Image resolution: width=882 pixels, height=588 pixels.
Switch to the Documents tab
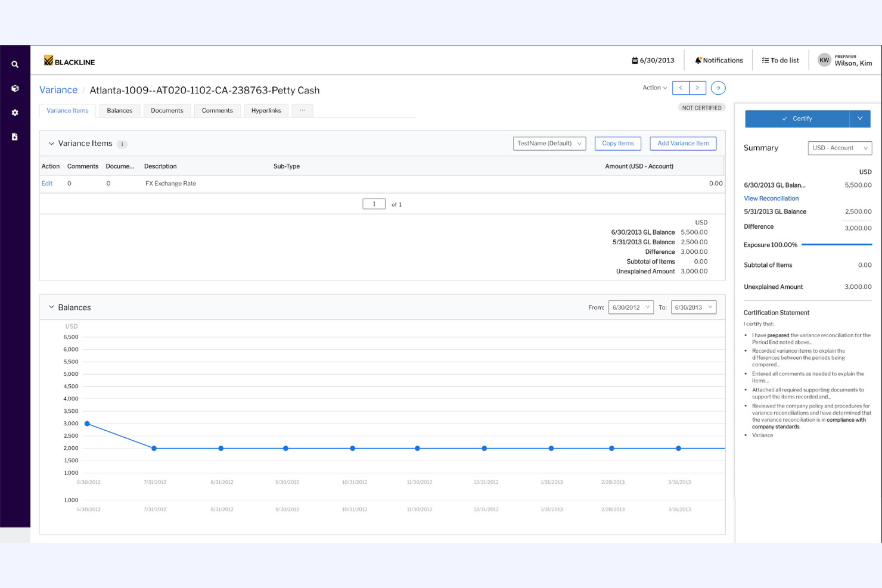(x=167, y=110)
